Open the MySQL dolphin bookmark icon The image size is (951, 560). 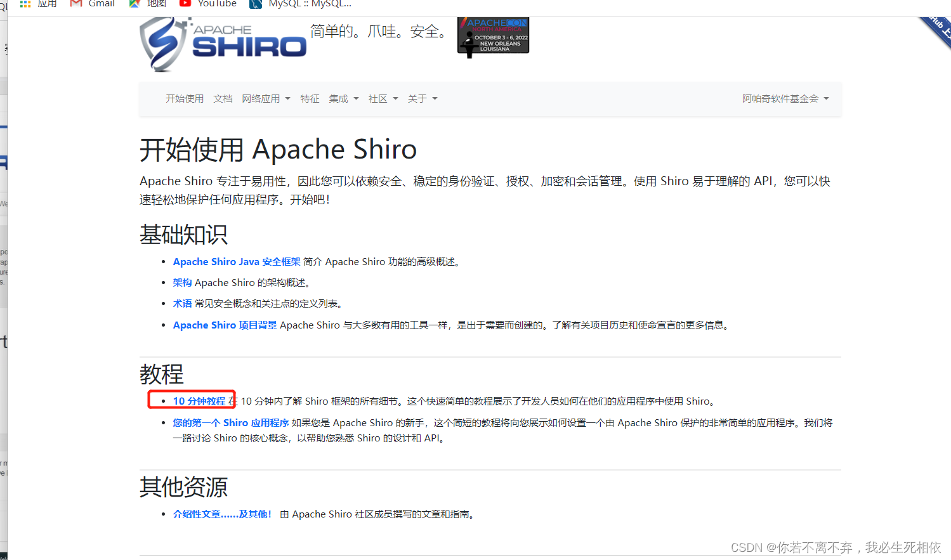[256, 4]
